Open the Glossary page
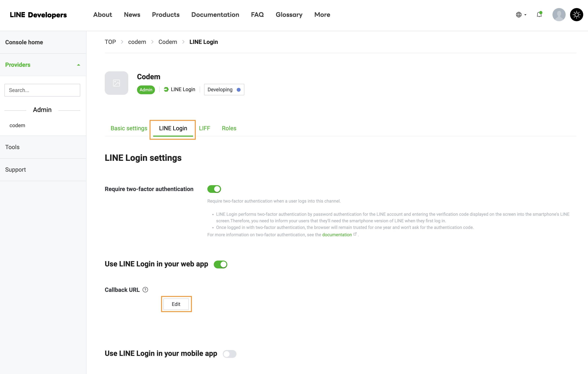This screenshot has height=374, width=588. click(289, 15)
